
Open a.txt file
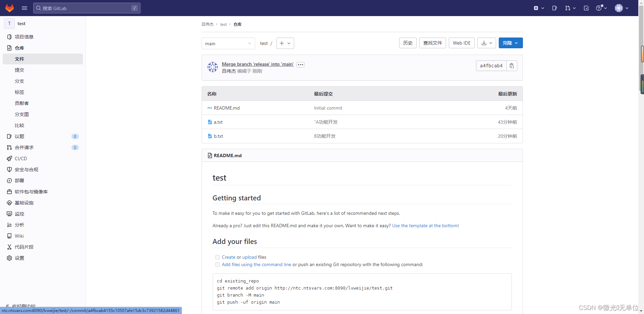coord(218,122)
